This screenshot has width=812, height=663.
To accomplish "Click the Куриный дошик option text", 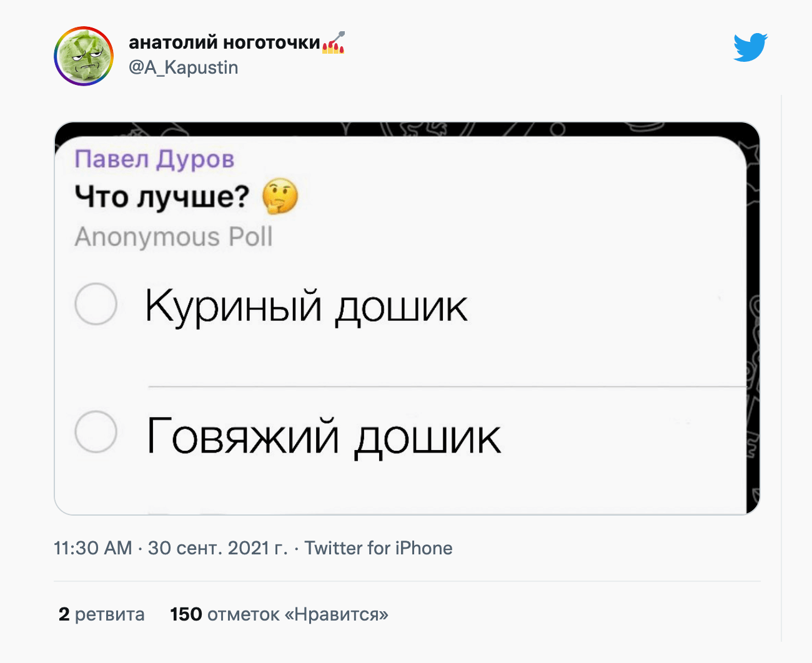I will [x=306, y=307].
